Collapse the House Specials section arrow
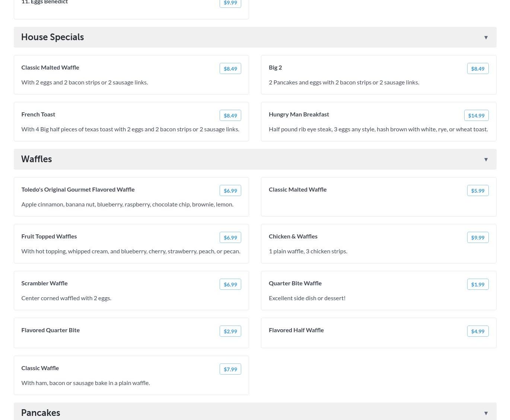Viewport: 510px width, 420px height. point(486,38)
